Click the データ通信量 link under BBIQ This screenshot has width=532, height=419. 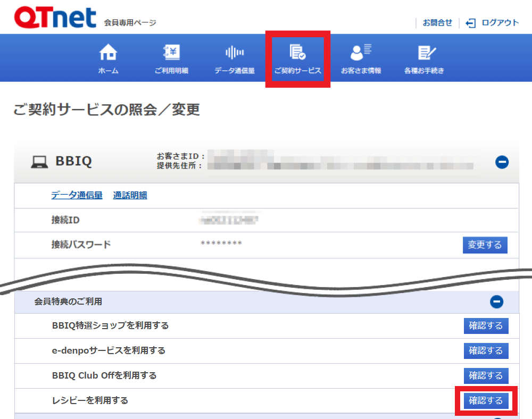[77, 195]
